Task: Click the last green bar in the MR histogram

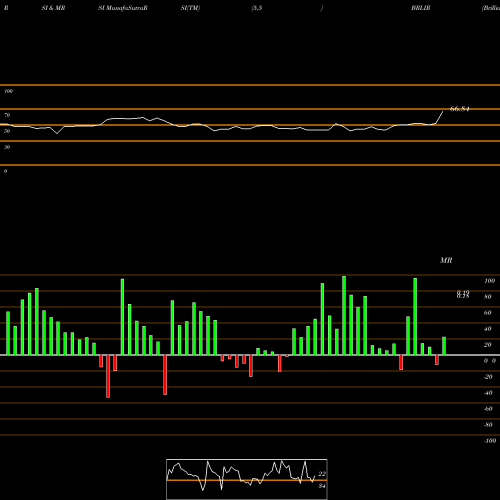Action: click(x=444, y=346)
